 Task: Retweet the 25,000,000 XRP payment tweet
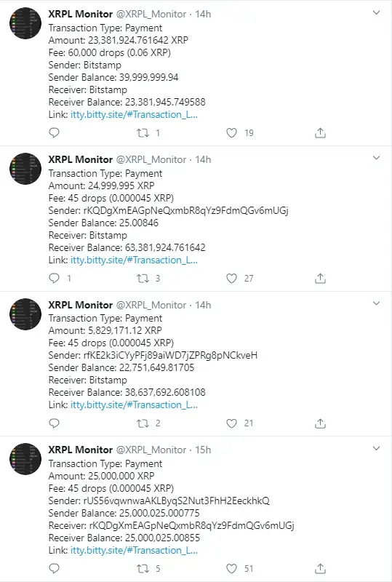click(143, 568)
